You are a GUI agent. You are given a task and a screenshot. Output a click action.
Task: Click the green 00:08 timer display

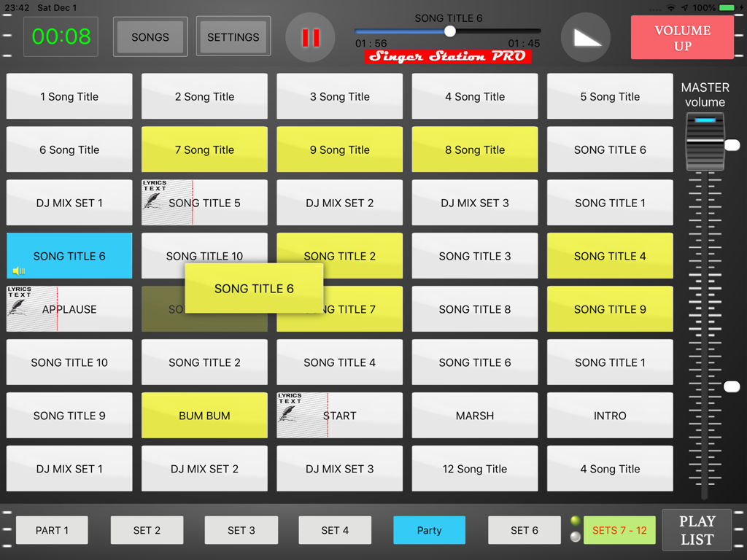pos(61,36)
